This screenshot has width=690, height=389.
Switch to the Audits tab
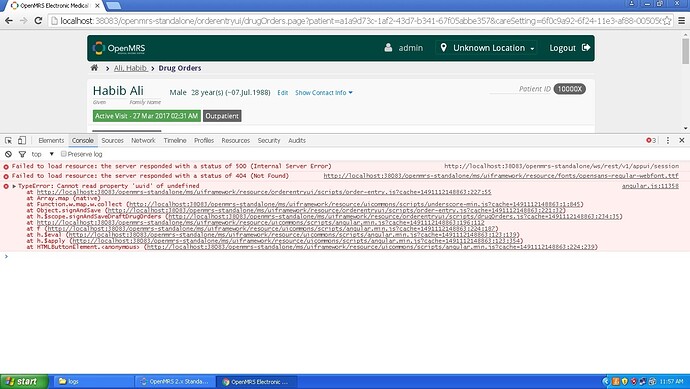click(297, 140)
